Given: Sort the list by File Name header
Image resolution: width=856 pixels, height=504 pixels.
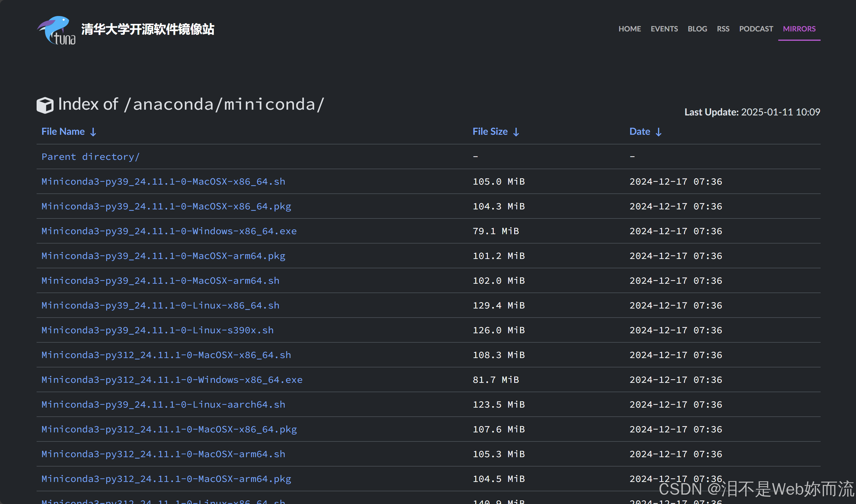Looking at the screenshot, I should [x=63, y=132].
